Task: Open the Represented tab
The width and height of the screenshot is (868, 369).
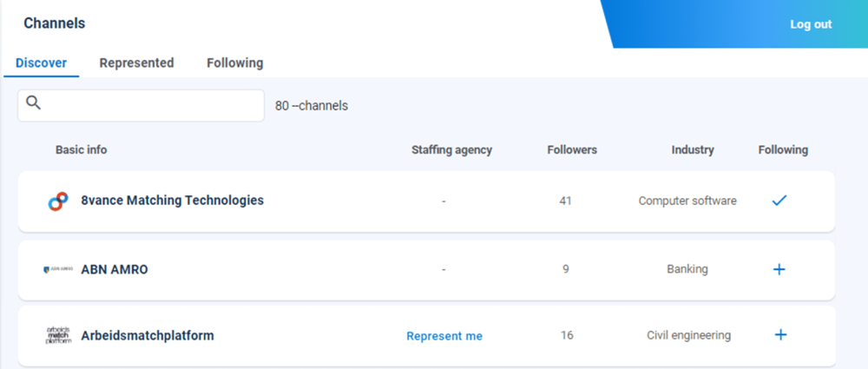Action: coord(136,63)
